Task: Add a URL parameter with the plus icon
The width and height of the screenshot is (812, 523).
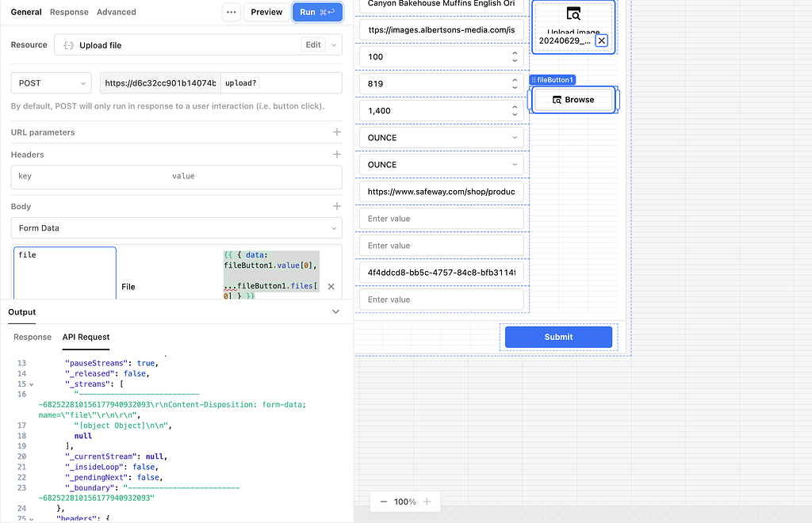Action: coord(337,132)
